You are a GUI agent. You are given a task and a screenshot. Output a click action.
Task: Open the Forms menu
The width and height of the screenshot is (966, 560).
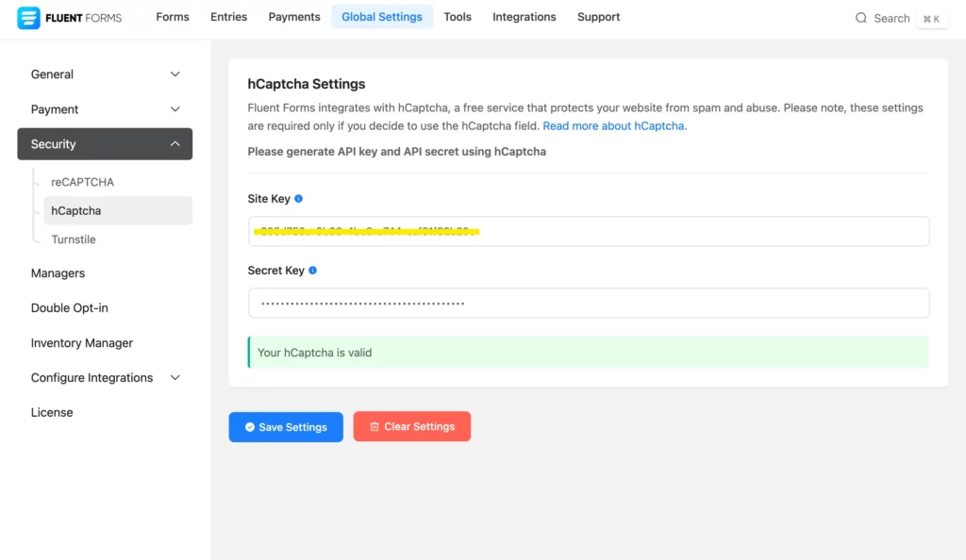173,17
